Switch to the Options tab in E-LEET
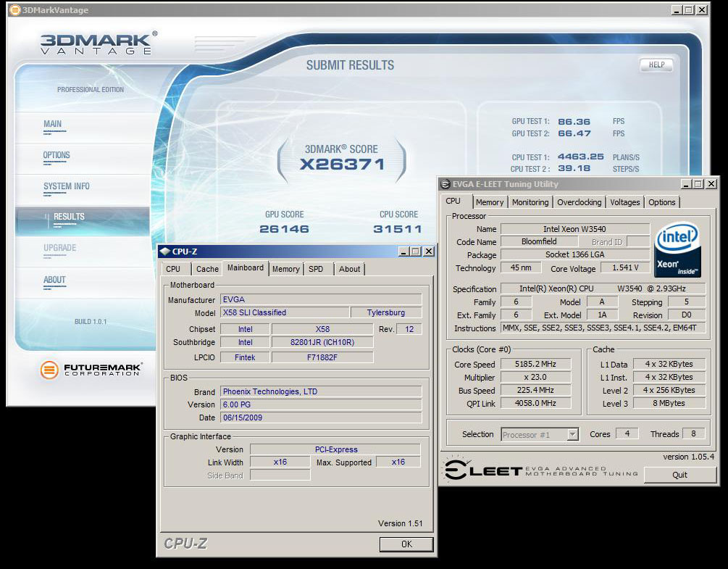Image resolution: width=728 pixels, height=569 pixels. click(662, 202)
